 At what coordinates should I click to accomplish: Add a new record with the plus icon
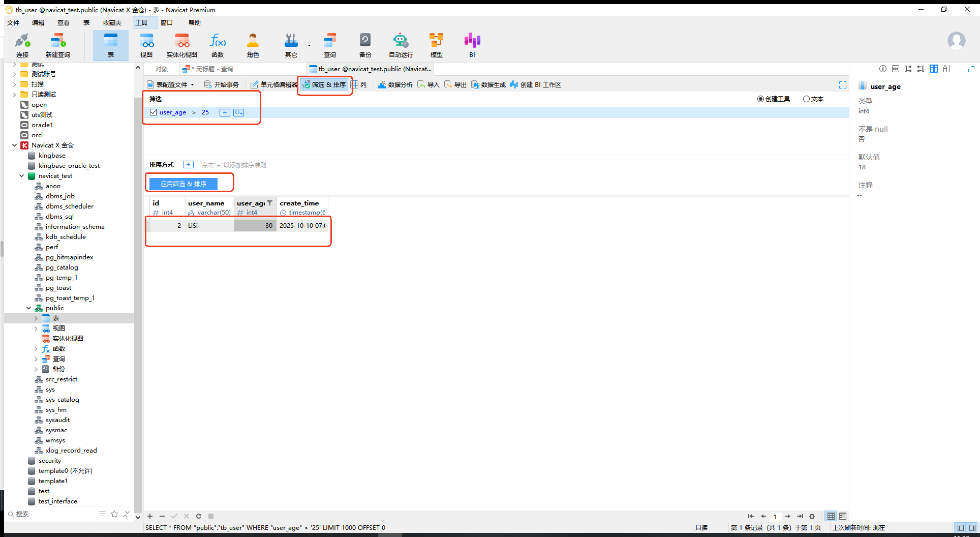point(150,516)
